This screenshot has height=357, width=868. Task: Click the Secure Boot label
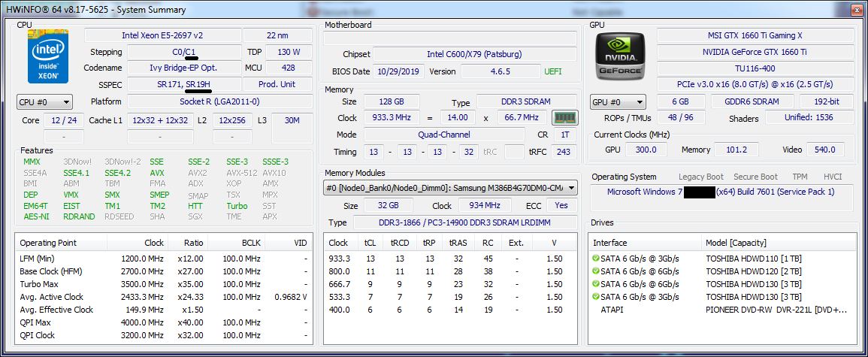point(755,177)
